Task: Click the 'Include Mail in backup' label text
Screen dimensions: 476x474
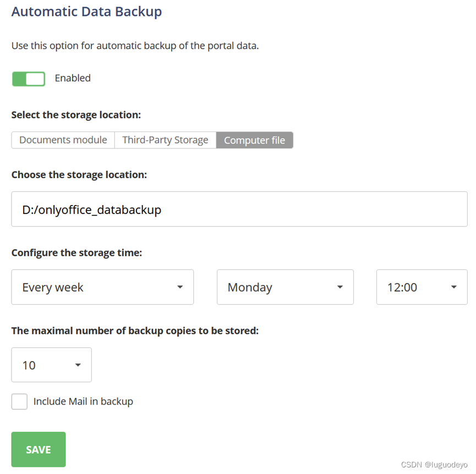Action: (x=83, y=401)
